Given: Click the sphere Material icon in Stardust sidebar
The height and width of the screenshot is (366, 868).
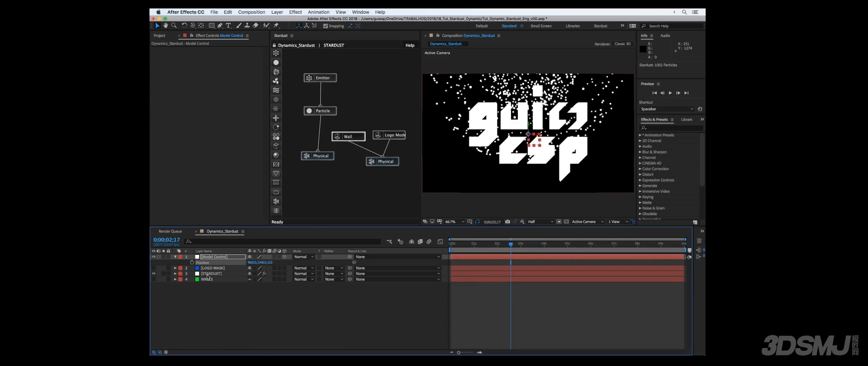Looking at the screenshot, I should pos(276,155).
